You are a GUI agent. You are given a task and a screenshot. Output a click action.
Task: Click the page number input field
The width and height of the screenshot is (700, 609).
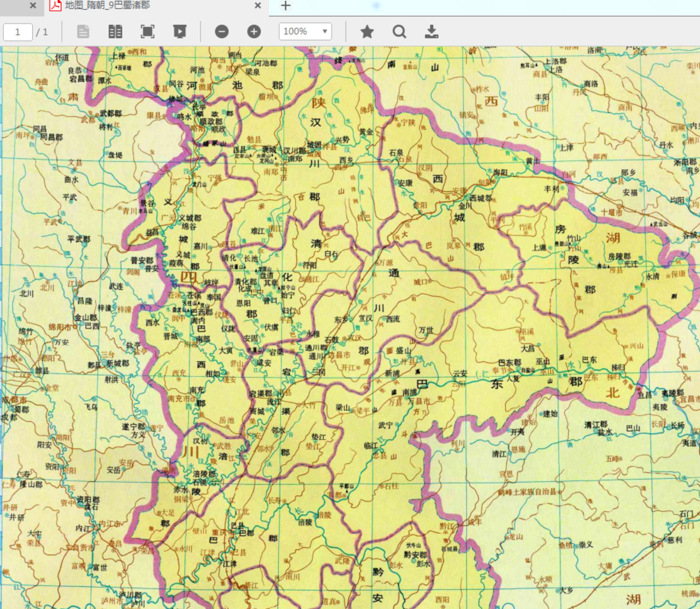pos(18,32)
